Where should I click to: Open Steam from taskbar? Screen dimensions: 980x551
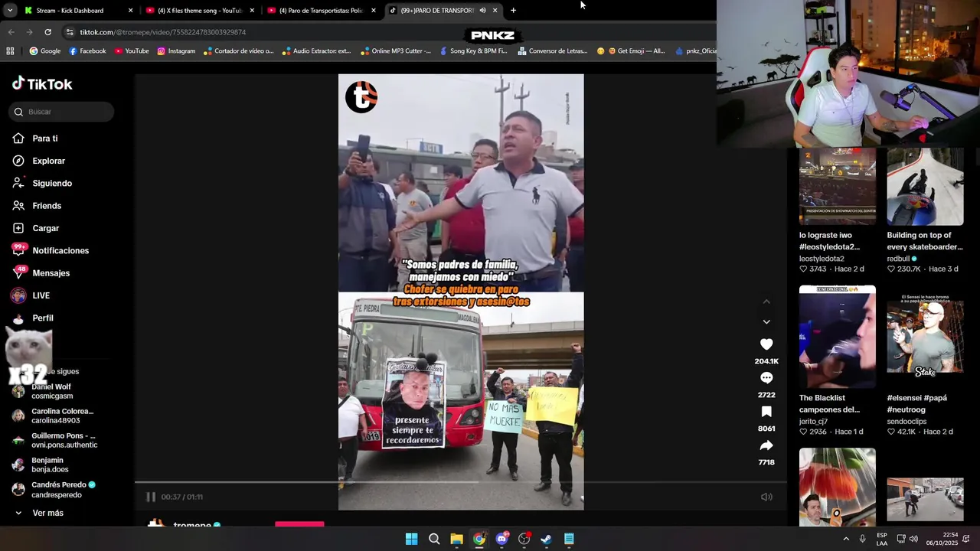point(546,539)
